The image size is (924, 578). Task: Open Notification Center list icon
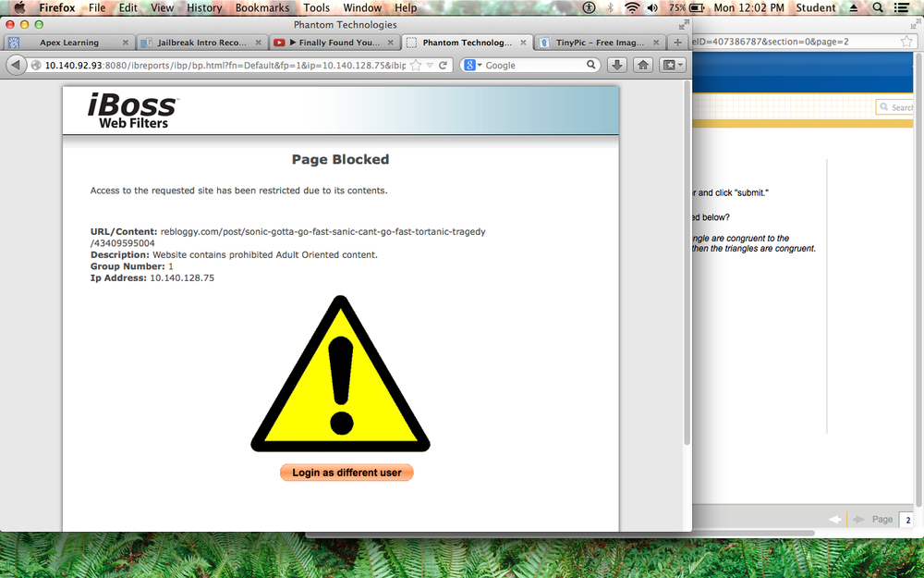click(901, 7)
